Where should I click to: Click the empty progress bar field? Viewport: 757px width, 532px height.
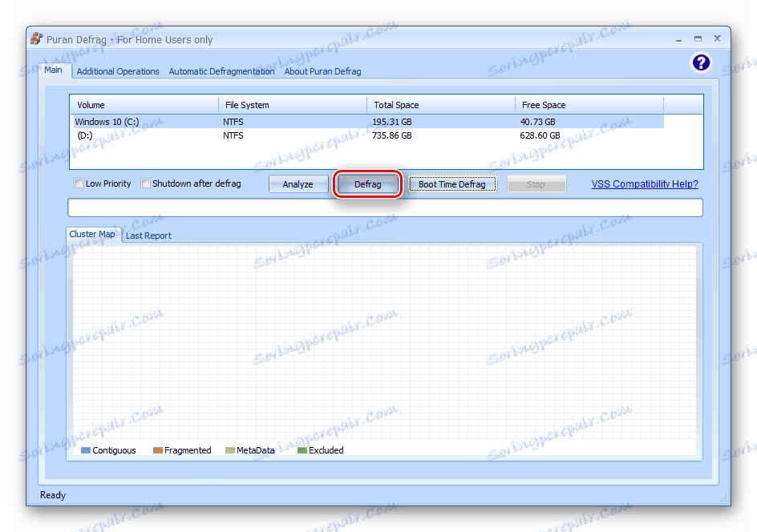pos(385,208)
